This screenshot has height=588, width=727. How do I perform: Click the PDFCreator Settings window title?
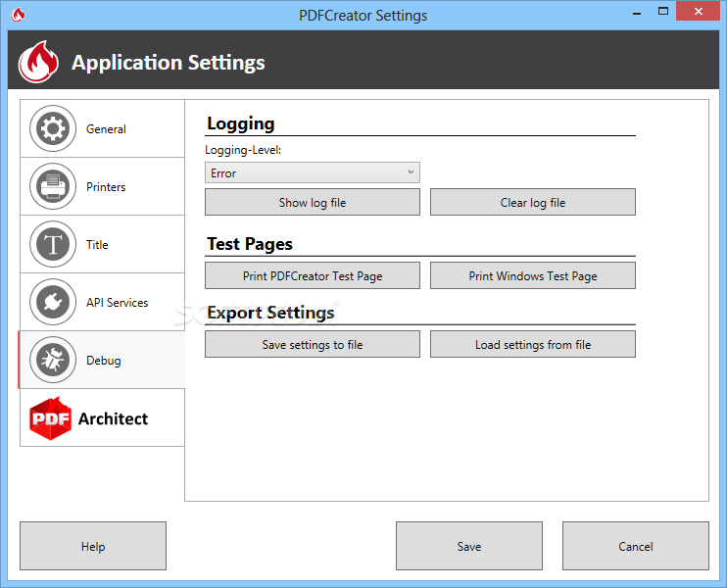coord(363,16)
